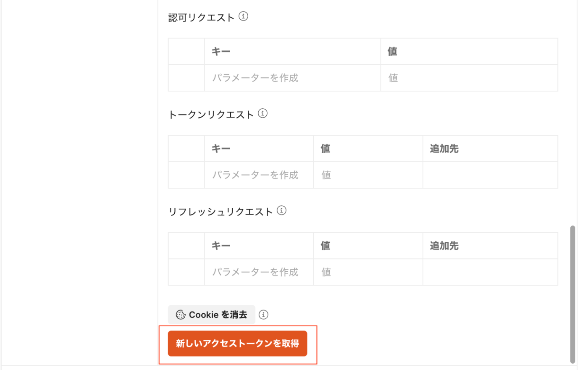588x370 pixels.
Task: Focus トークンリクエスト 値 input field
Action: pyautogui.click(x=368, y=175)
